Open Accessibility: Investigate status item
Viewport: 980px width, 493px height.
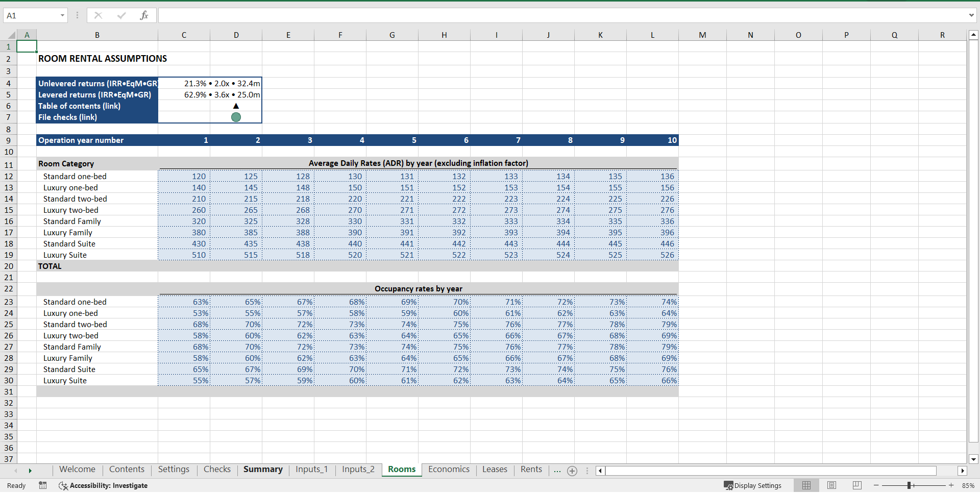103,485
